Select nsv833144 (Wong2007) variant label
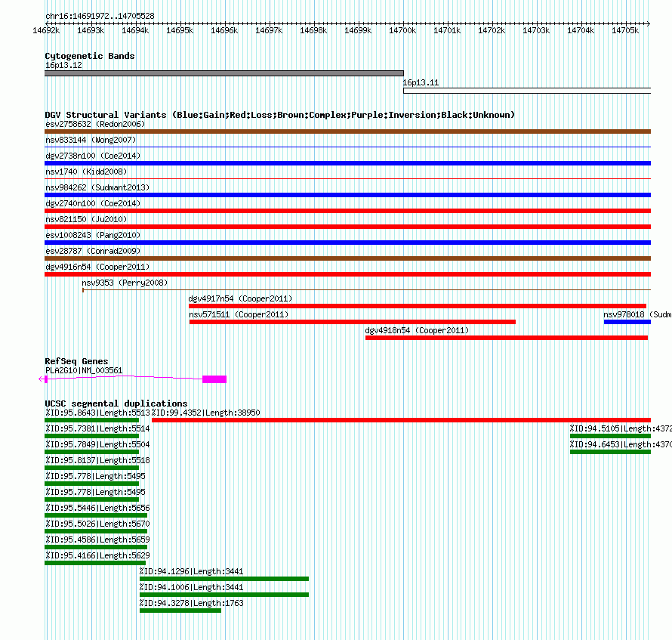 91,140
